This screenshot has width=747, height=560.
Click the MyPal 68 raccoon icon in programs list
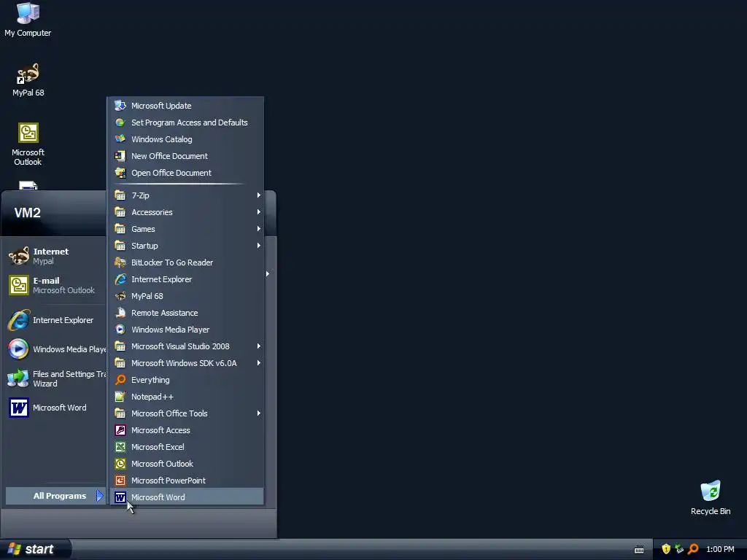coord(120,296)
